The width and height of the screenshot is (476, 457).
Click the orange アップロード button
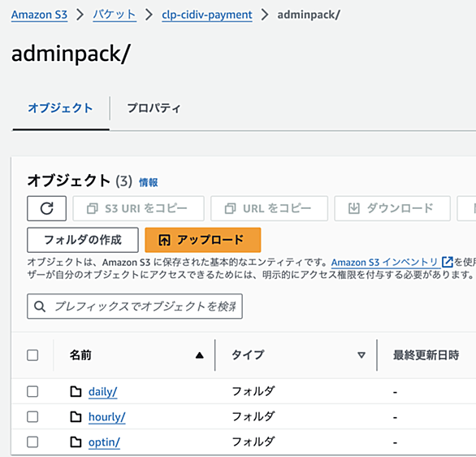pyautogui.click(x=203, y=240)
